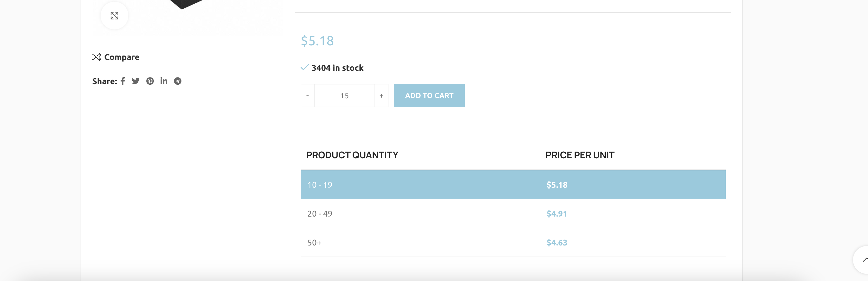Click the 3404 in stock text
868x281 pixels.
point(337,68)
